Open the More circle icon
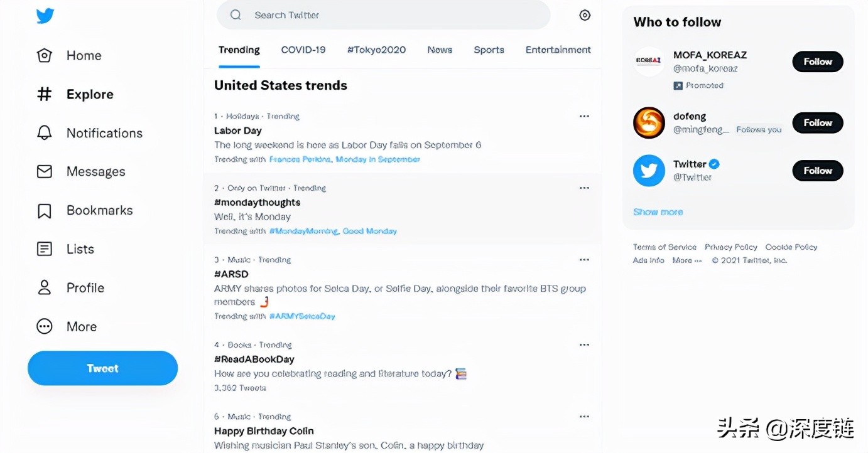The width and height of the screenshot is (868, 453). 45,326
